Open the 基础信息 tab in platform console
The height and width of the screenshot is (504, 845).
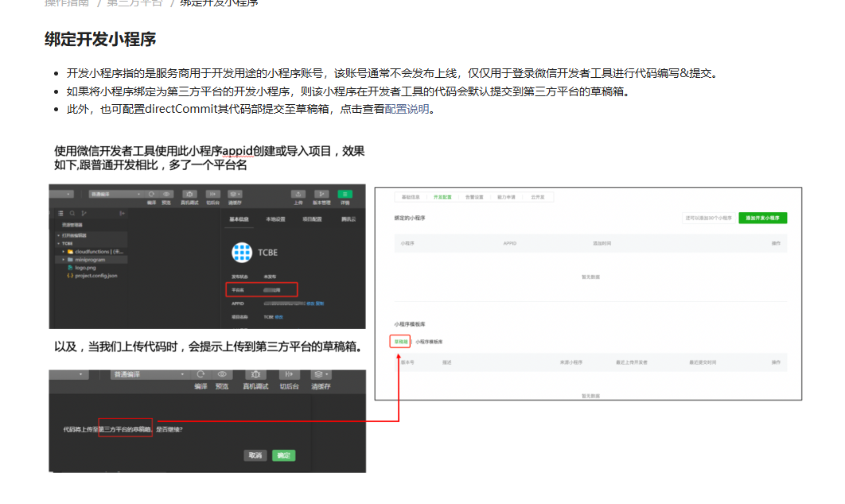pyautogui.click(x=411, y=197)
